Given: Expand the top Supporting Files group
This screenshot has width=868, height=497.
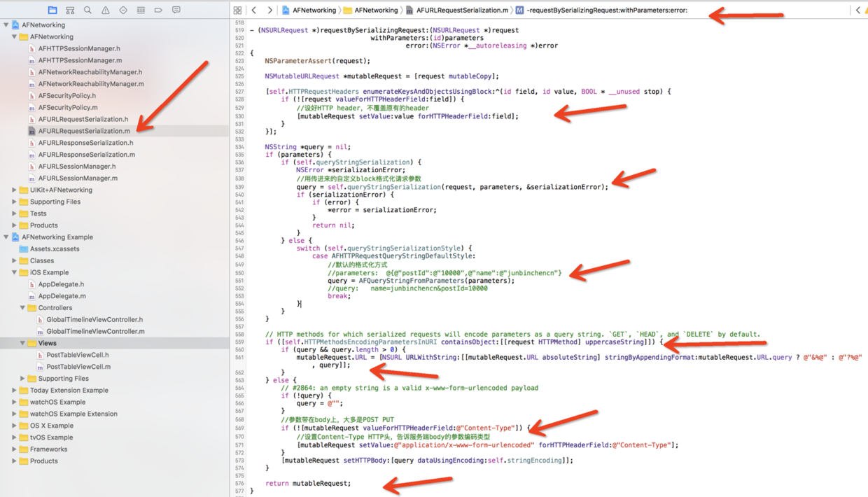Looking at the screenshot, I should (x=15, y=202).
